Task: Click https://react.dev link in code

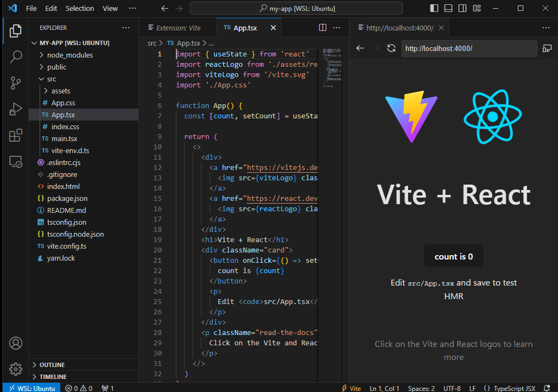Action: point(282,198)
